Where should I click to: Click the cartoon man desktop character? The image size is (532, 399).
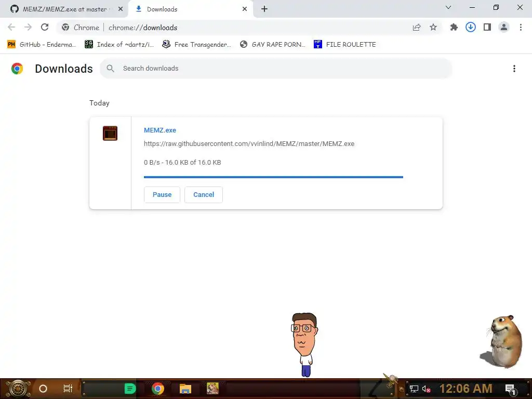[x=304, y=345]
